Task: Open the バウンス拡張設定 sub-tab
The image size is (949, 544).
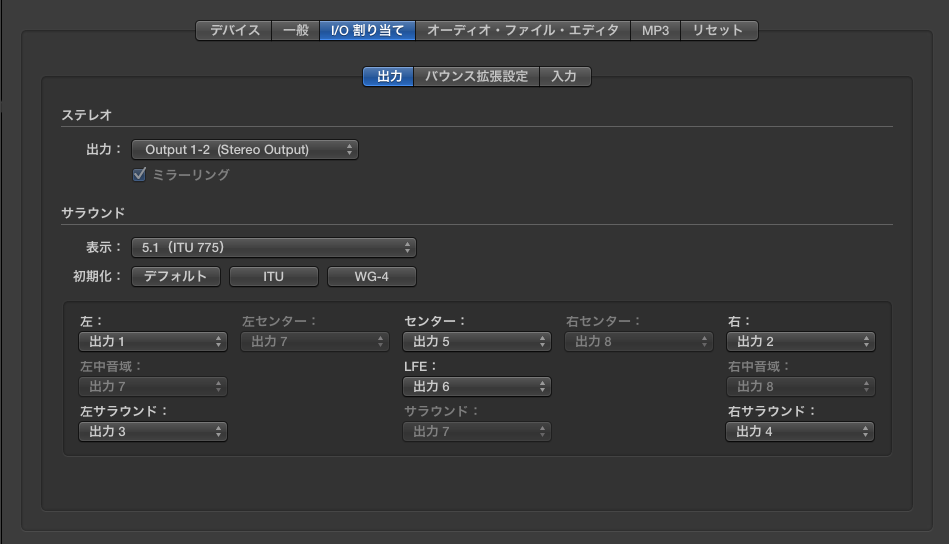Action: click(476, 76)
